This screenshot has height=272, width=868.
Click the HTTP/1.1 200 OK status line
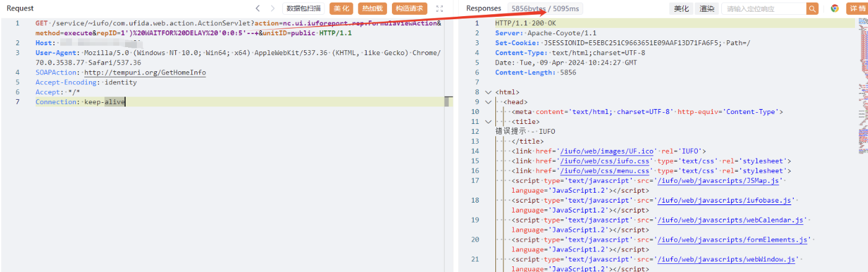(x=526, y=23)
